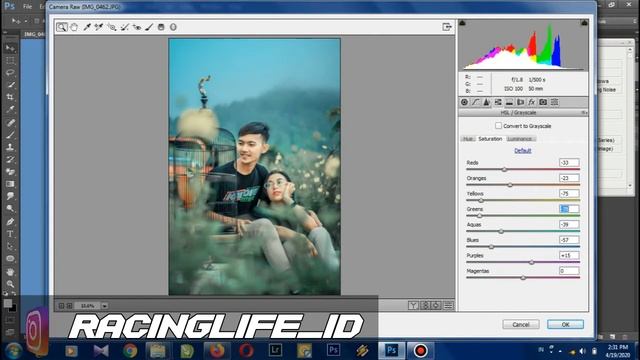Toggle full screen mode icon
The height and width of the screenshot is (360, 640).
447,27
